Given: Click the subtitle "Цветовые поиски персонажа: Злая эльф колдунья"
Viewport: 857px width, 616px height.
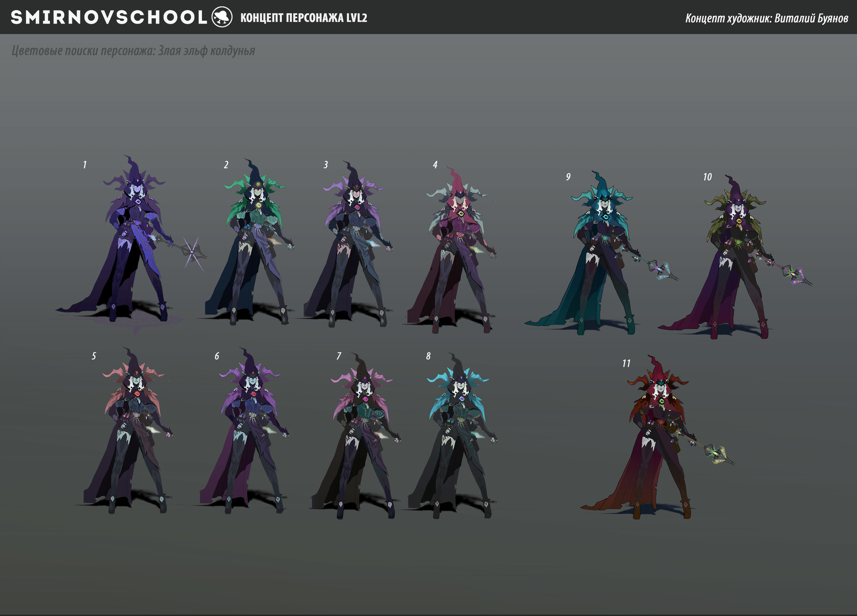Looking at the screenshot, I should (133, 51).
